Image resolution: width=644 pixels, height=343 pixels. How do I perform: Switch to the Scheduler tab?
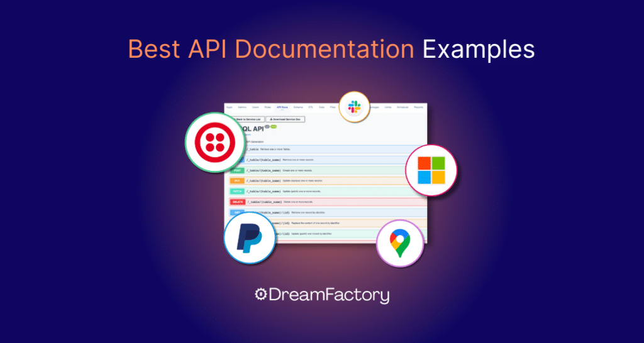tap(402, 107)
